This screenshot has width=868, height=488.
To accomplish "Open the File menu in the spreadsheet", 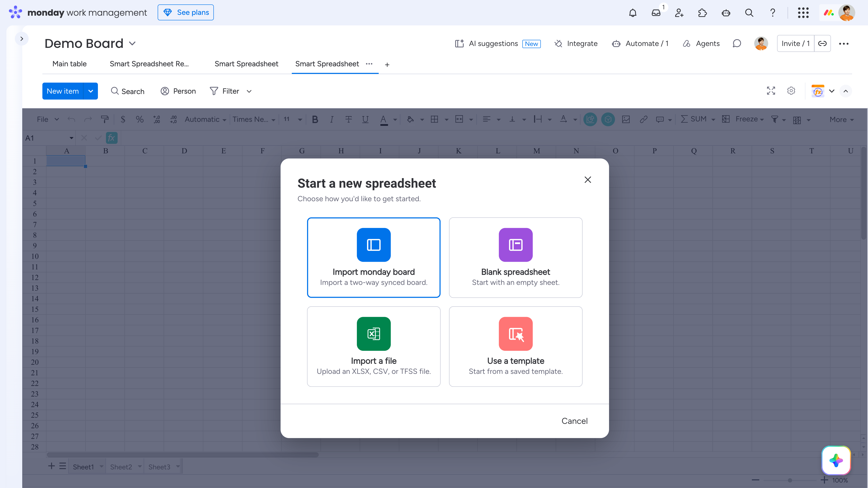I will click(47, 119).
